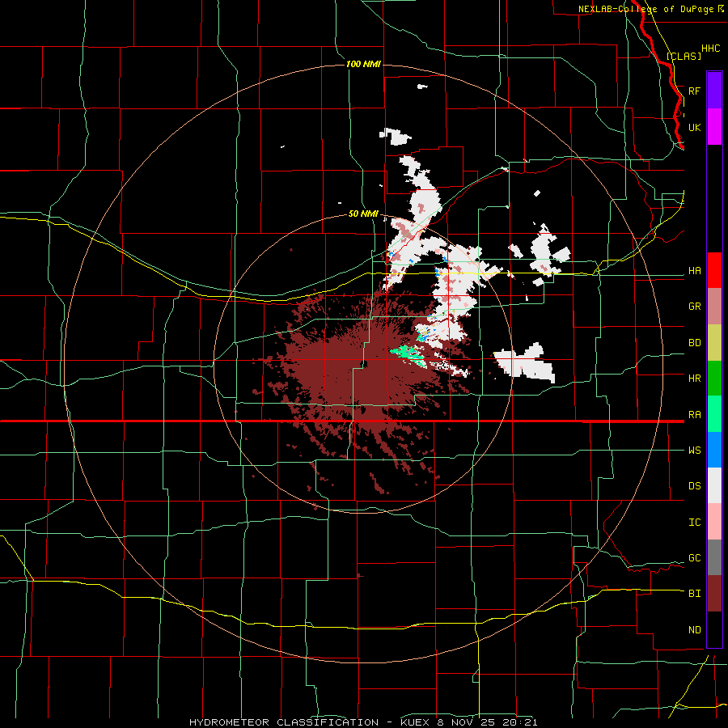Click the 'BD' legend label
Screen dimensions: 728x728
point(694,343)
